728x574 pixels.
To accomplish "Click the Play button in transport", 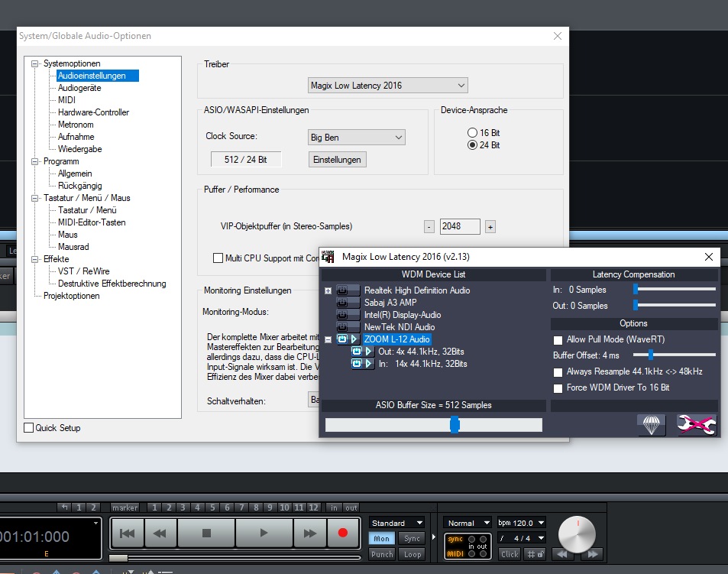I will point(264,533).
